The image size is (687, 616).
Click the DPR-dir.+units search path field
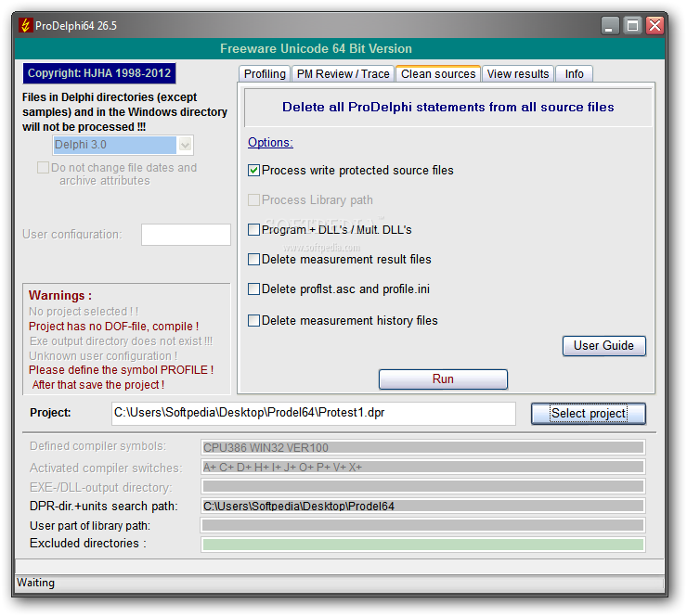[422, 507]
